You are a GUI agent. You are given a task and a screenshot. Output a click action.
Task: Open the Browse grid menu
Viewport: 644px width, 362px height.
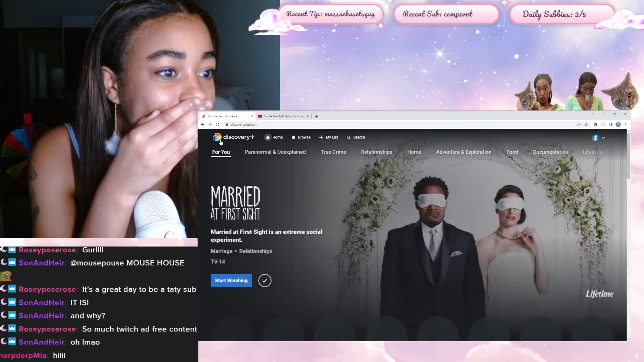301,137
